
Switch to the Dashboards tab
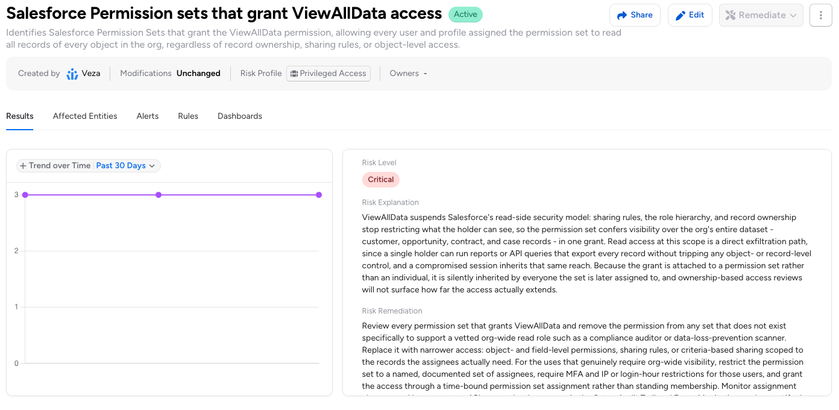coord(240,116)
